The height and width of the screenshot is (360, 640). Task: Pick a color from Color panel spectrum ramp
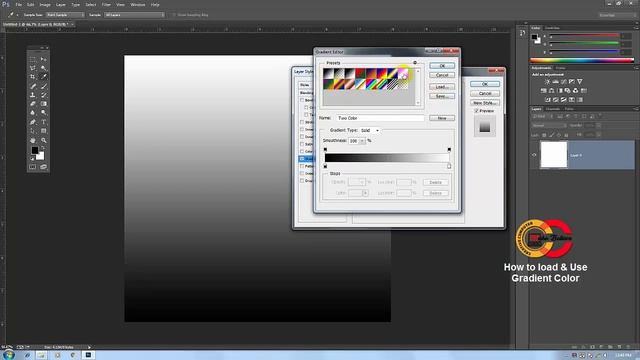click(x=582, y=60)
